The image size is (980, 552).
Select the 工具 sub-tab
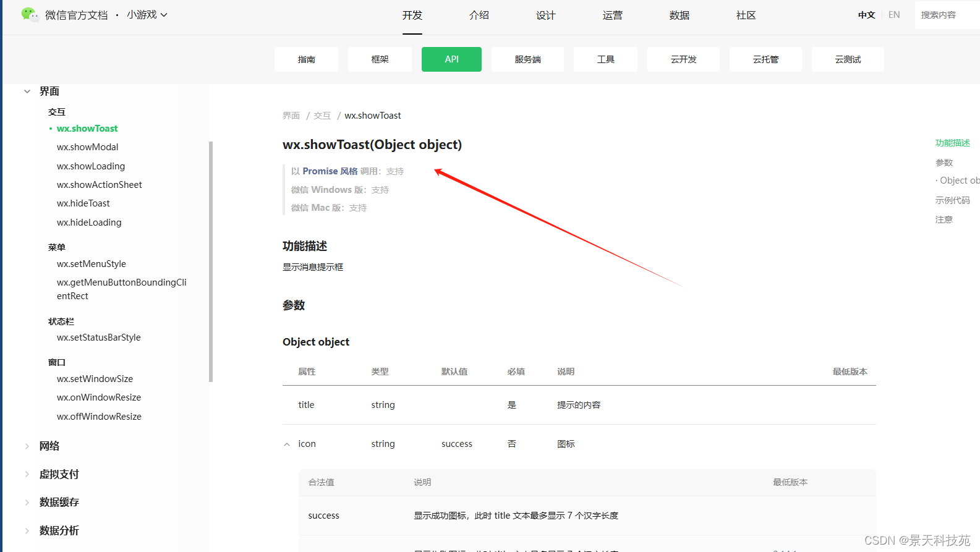coord(605,59)
